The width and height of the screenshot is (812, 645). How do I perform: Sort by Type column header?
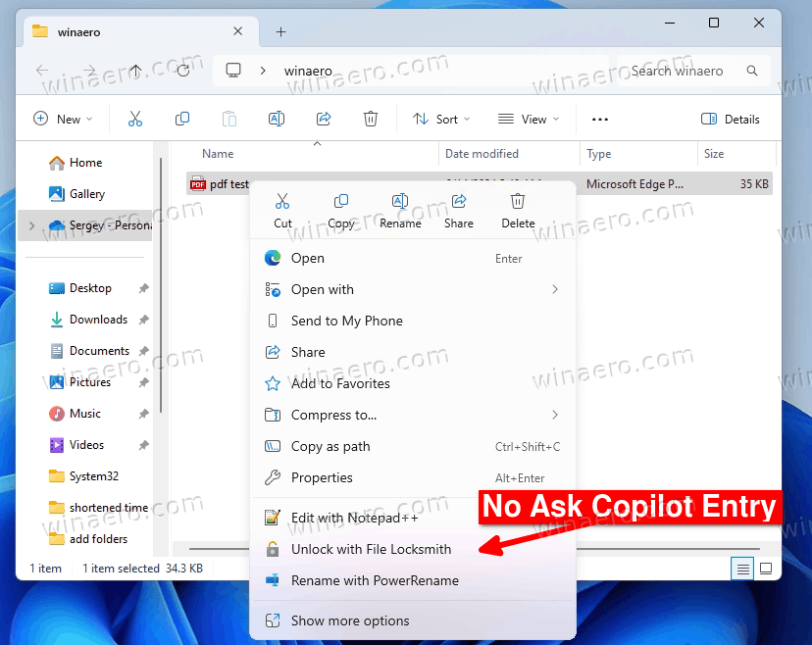click(639, 154)
